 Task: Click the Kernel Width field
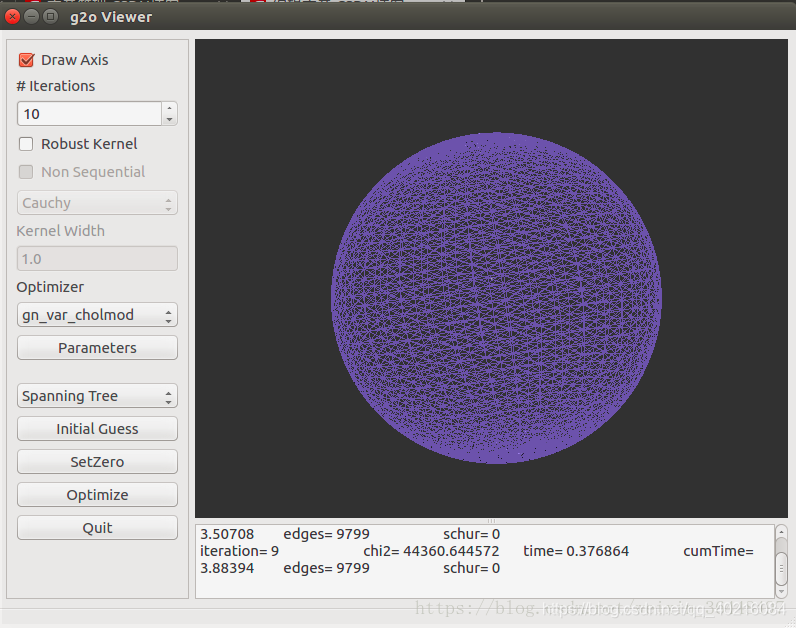pyautogui.click(x=97, y=259)
